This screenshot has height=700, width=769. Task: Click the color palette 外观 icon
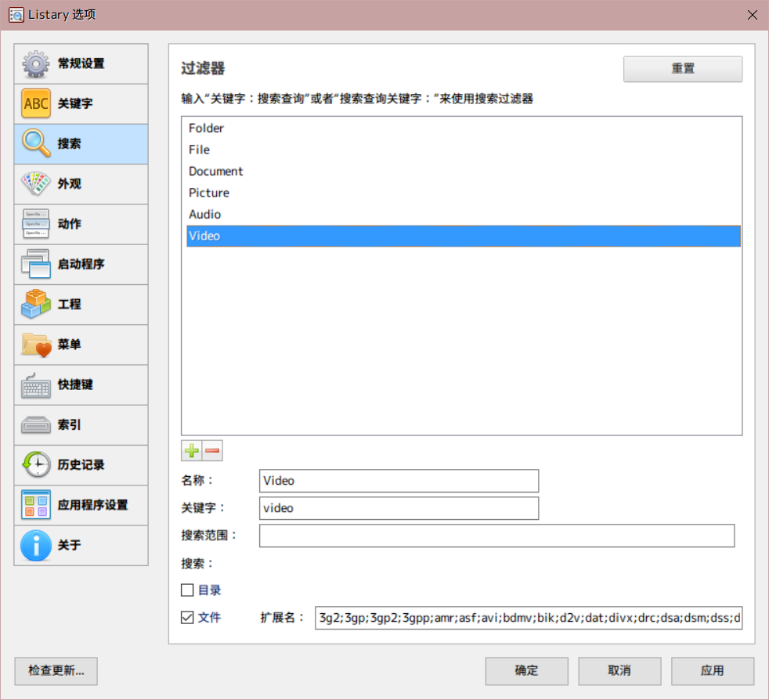(x=36, y=183)
